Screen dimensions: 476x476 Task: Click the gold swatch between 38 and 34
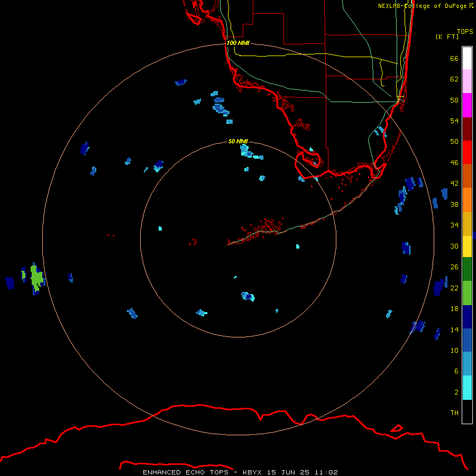coord(467,223)
